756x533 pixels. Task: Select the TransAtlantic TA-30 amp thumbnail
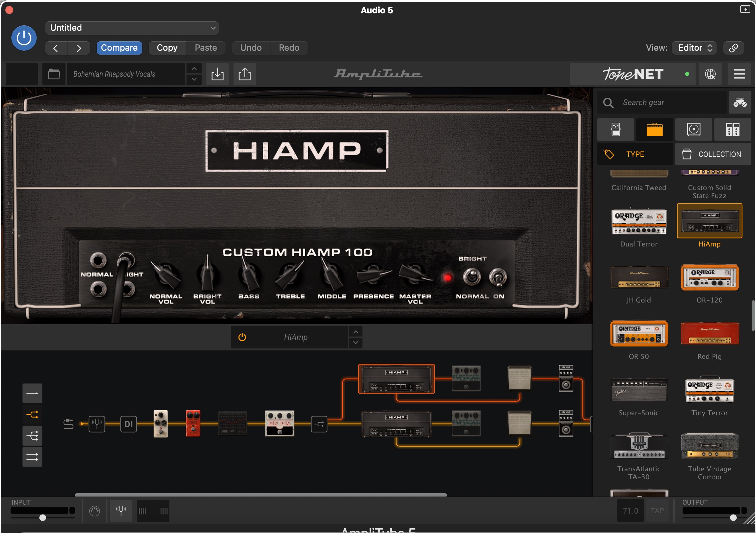(x=639, y=446)
